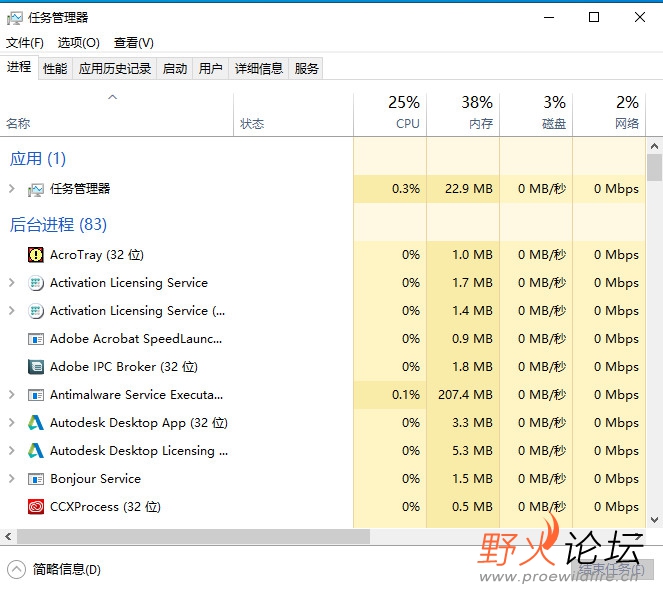This screenshot has width=663, height=593.
Task: Switch to the 用户 tab
Action: [211, 69]
